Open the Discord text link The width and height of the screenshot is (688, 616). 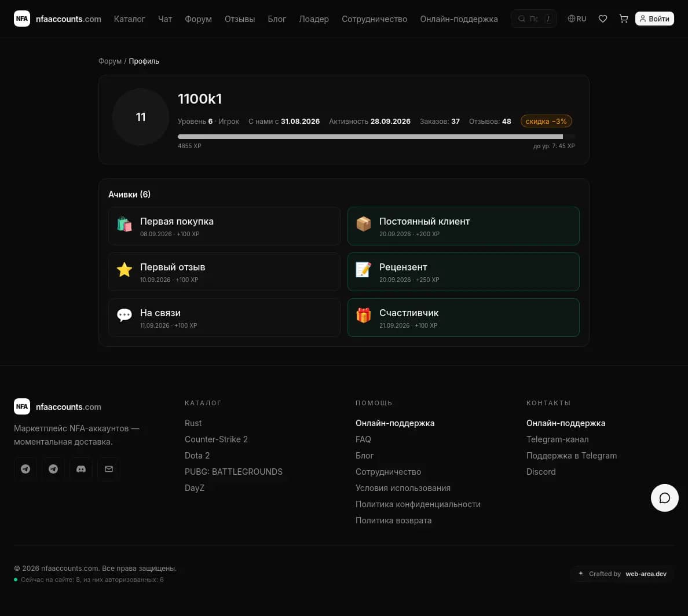(540, 472)
